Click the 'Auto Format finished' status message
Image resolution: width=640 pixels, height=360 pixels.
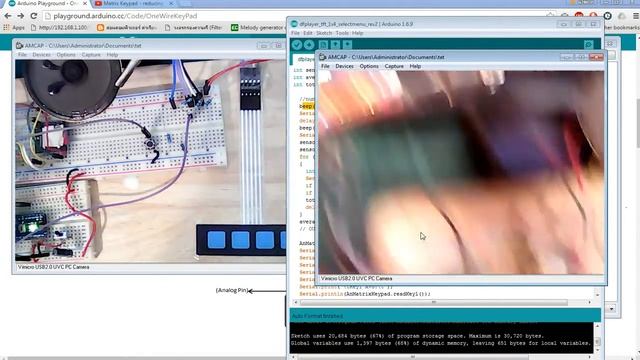[x=317, y=316]
